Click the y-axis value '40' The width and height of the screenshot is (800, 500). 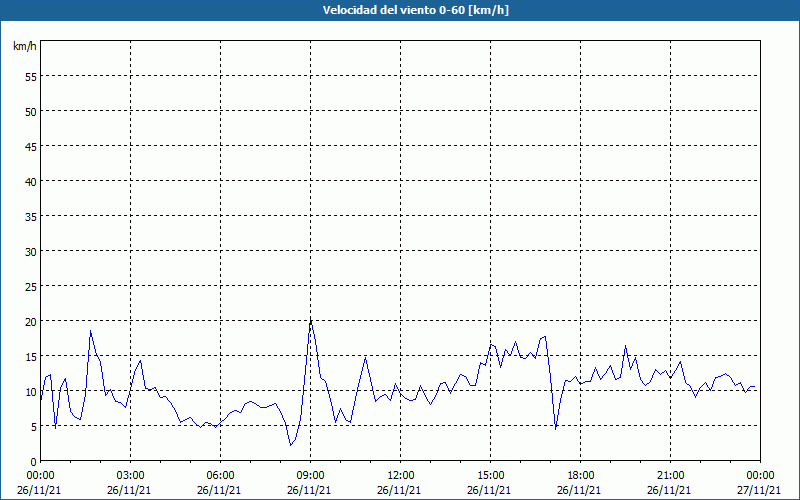tap(31, 182)
